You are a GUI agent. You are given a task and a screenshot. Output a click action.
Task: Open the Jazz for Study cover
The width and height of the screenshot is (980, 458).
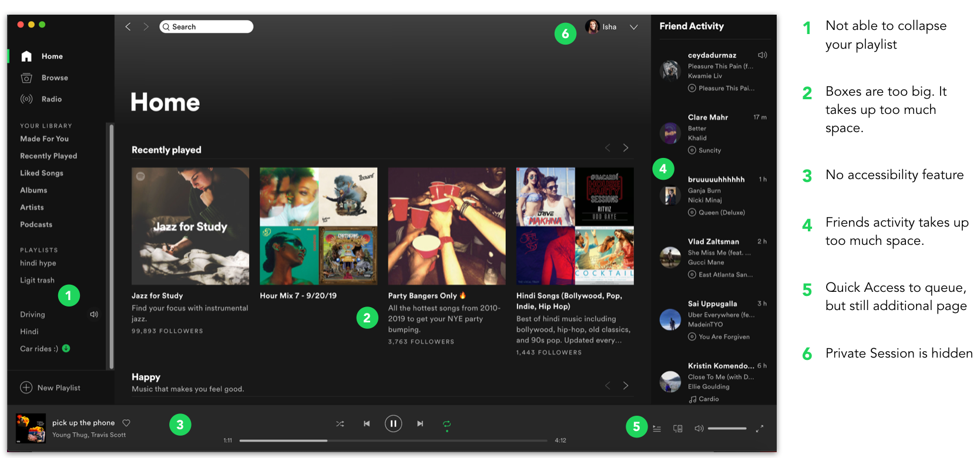(x=190, y=226)
